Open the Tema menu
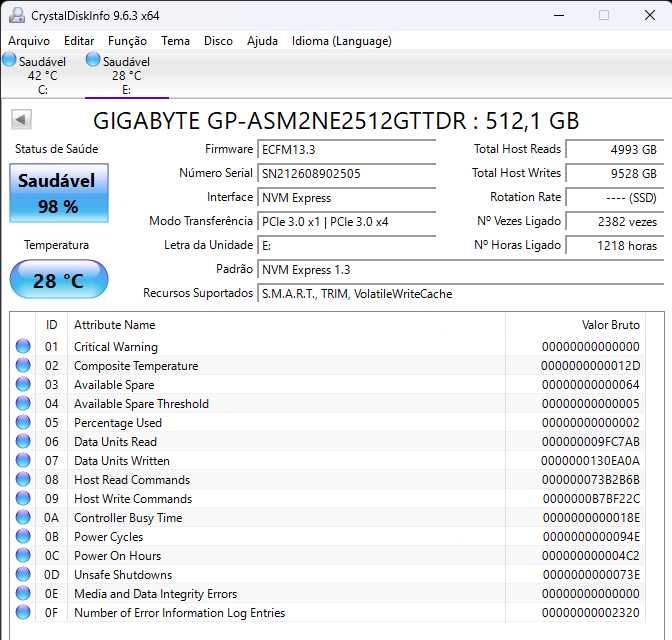Image resolution: width=672 pixels, height=640 pixels. [x=175, y=41]
